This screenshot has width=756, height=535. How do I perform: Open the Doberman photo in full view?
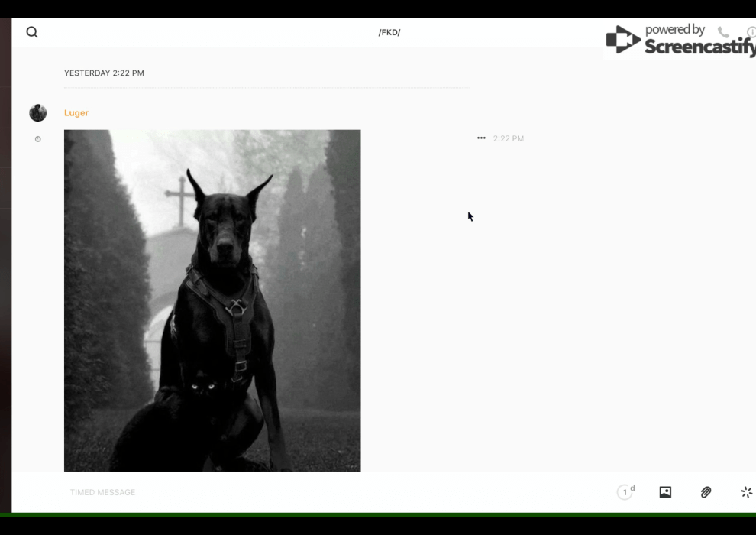coord(212,300)
